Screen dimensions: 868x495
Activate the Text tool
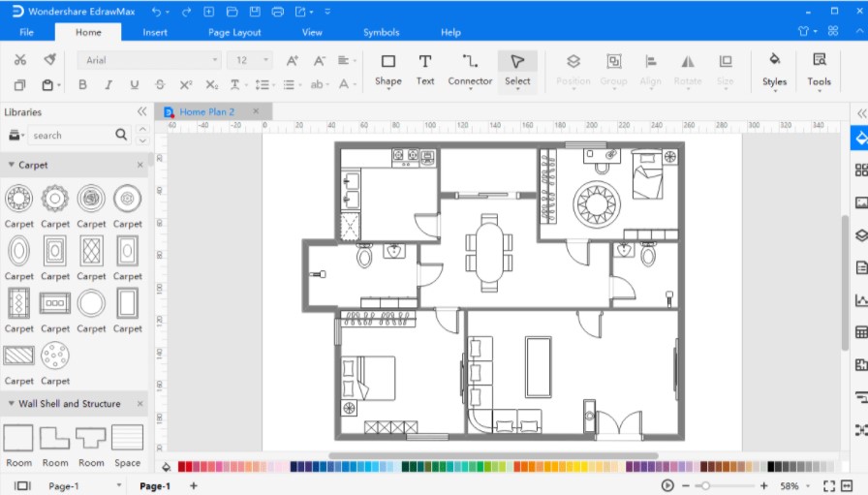[425, 71]
